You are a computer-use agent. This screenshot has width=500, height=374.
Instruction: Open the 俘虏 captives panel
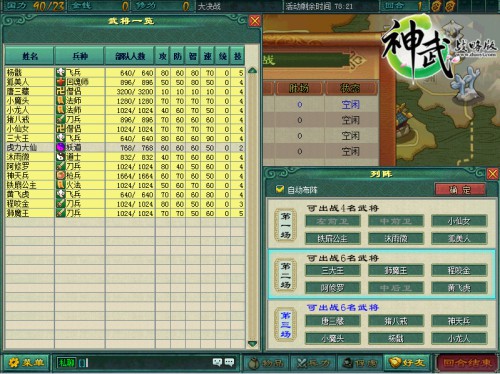[360, 363]
